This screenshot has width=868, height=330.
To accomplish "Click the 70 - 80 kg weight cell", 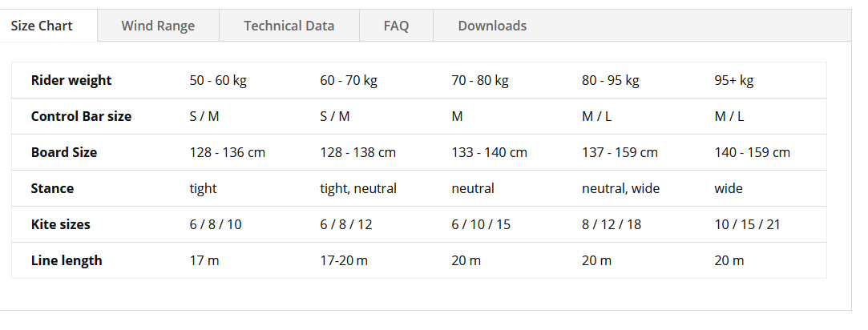I will (x=480, y=80).
